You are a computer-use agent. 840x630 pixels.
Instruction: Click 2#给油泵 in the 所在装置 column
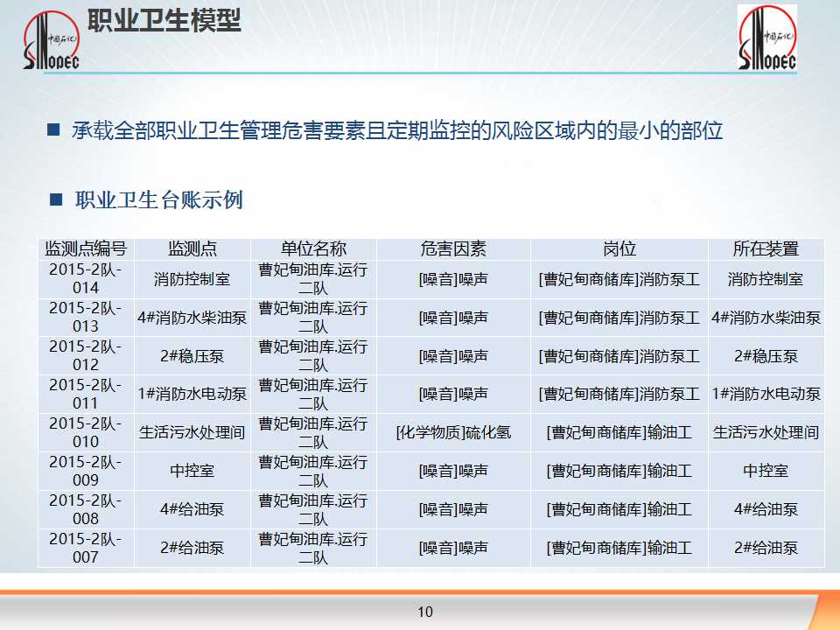click(x=766, y=548)
